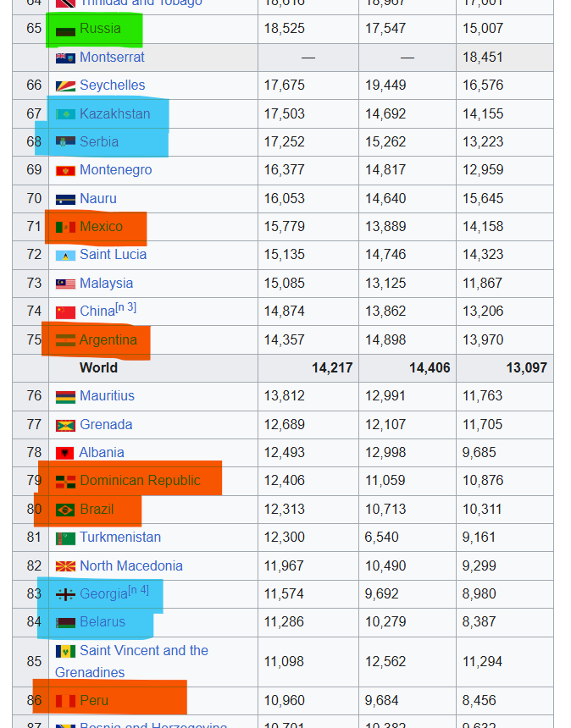Viewport: 571px width, 728px height.
Task: Follow the Kazakhstan link
Action: coord(114,113)
